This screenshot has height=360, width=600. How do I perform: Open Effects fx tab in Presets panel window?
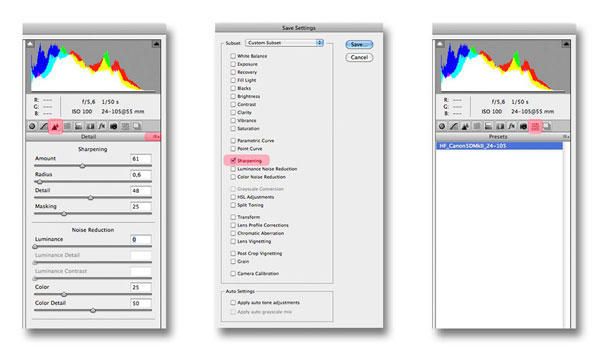[x=512, y=126]
